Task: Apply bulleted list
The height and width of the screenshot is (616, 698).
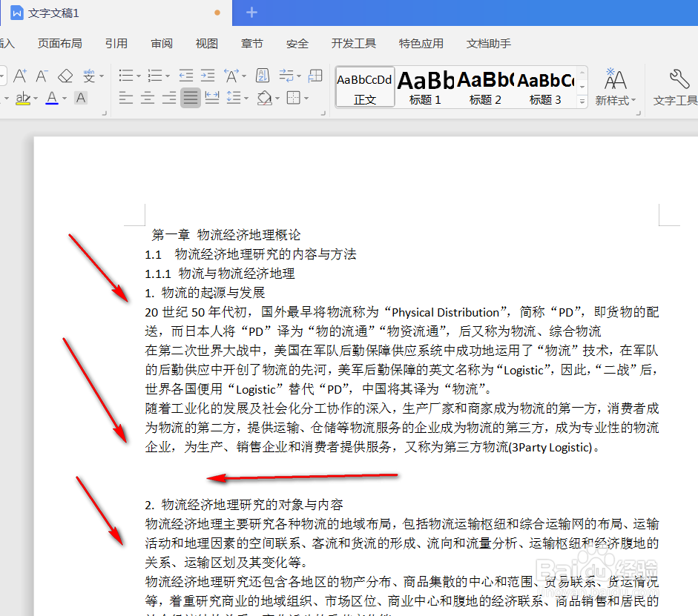Action: (x=126, y=76)
